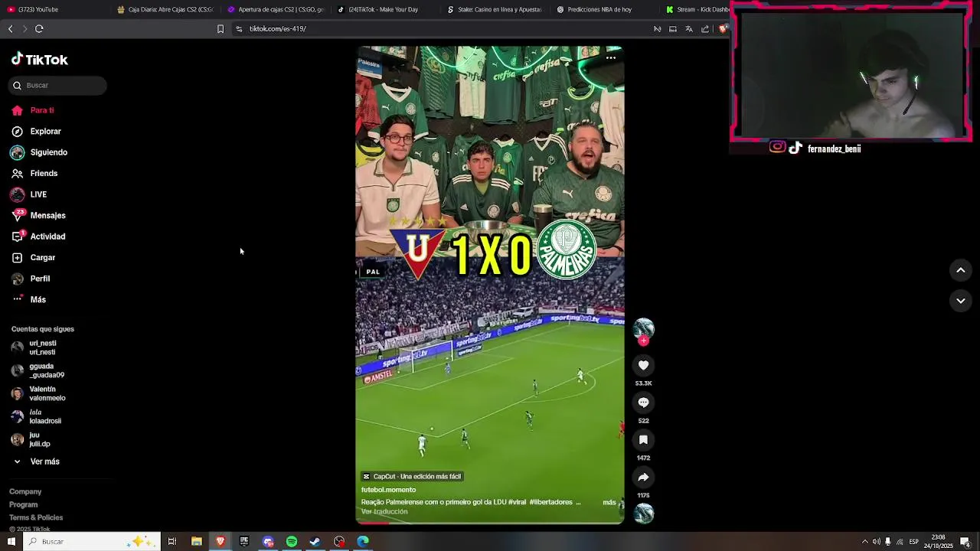Click Terms & Policies footer link

click(36, 518)
